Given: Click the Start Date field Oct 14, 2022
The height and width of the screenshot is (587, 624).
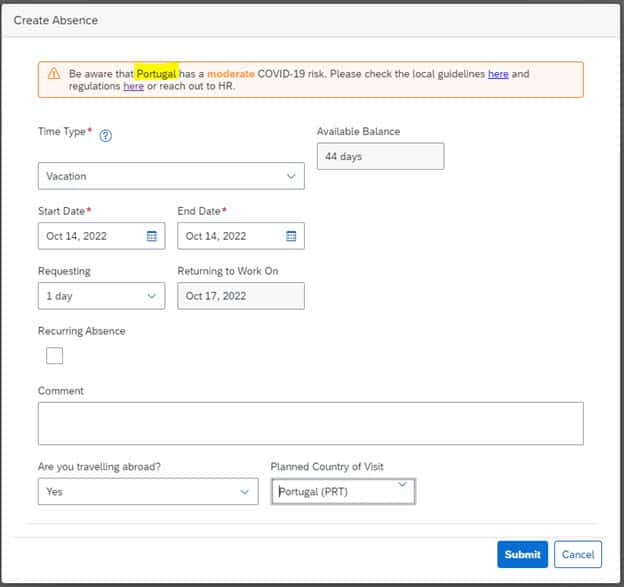Looking at the screenshot, I should 101,236.
